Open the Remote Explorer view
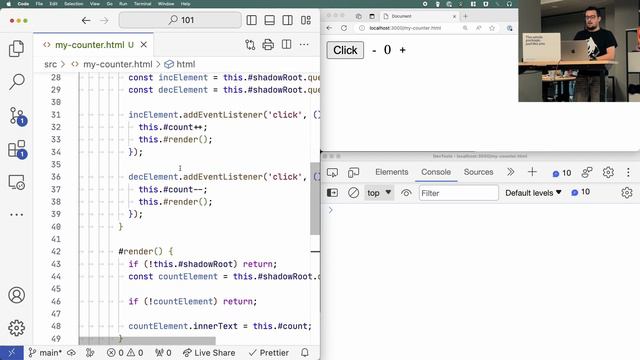This screenshot has height=360, width=640. click(x=16, y=182)
